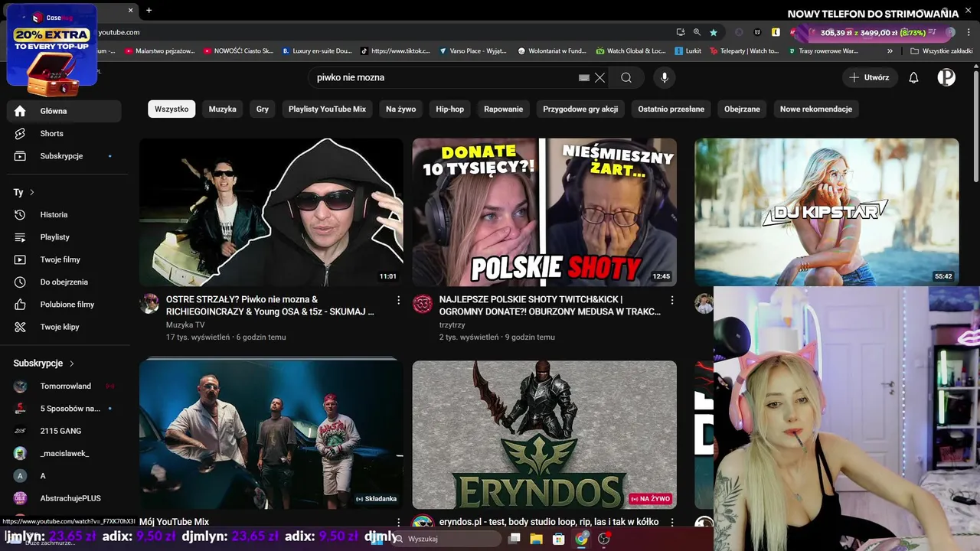Click the Muzyka TV channel name
Screen dimensions: 980x551
185,324
